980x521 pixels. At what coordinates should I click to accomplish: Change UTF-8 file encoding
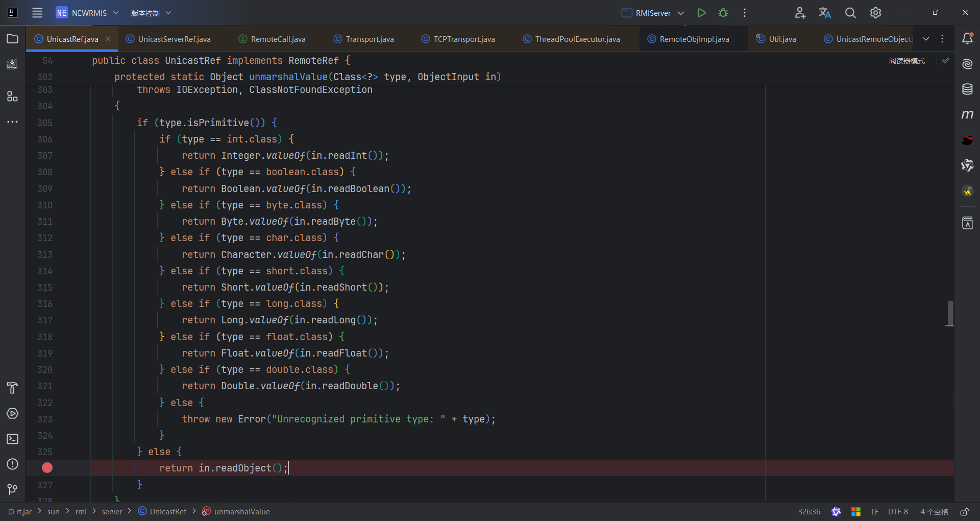click(x=898, y=512)
